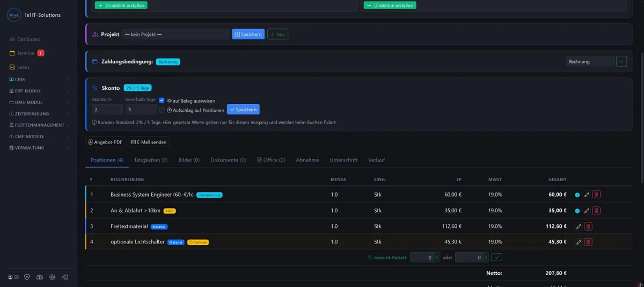Image resolution: width=644 pixels, height=287 pixels.
Task: Click the Leads icon in sidebar
Action: click(12, 67)
